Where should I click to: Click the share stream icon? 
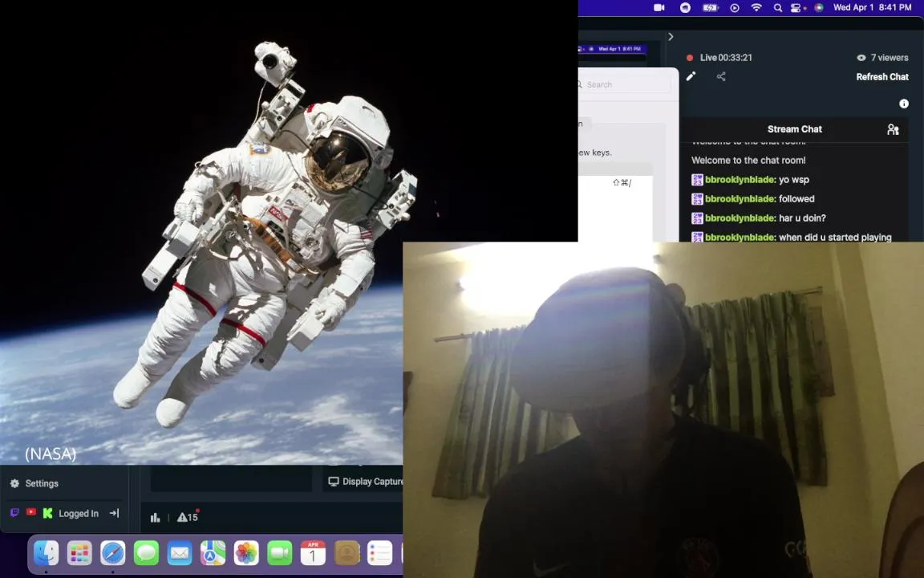(x=721, y=76)
